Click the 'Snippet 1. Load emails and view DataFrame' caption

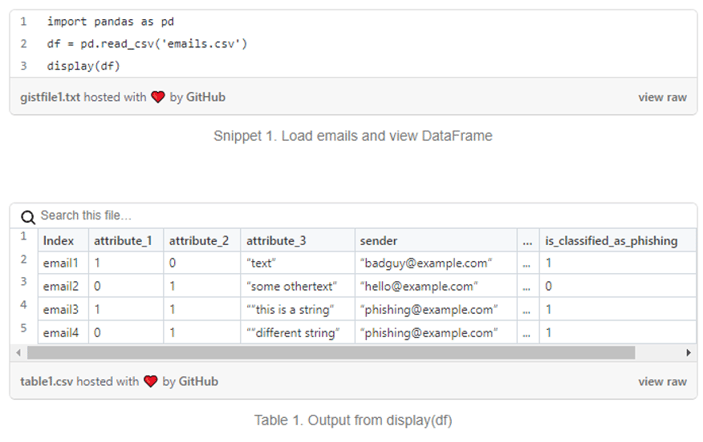353,135
